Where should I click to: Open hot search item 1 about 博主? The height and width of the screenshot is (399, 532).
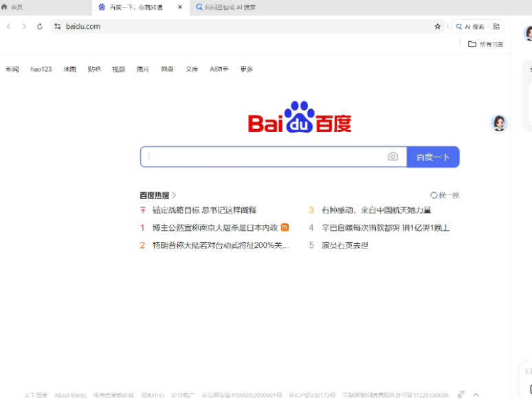point(214,228)
